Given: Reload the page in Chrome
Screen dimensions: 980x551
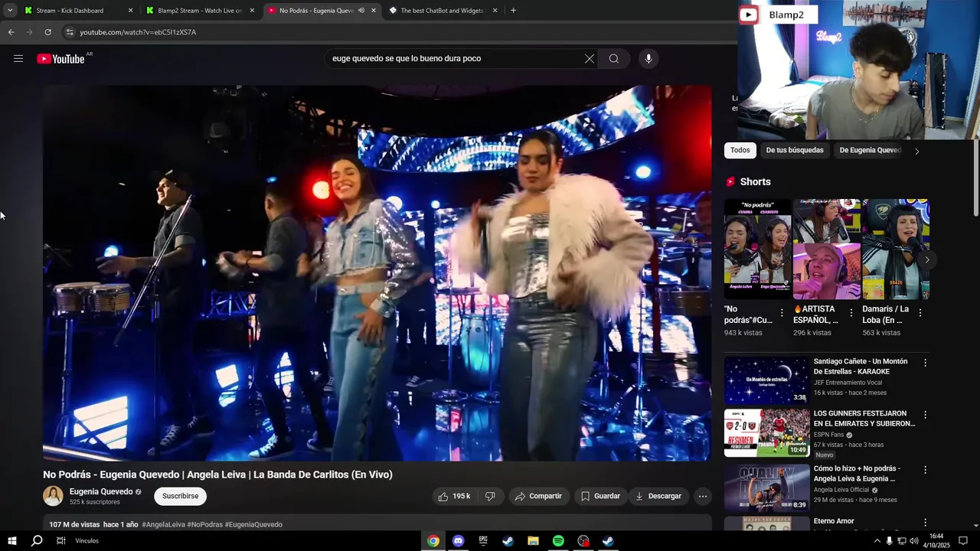Looking at the screenshot, I should click(x=47, y=32).
